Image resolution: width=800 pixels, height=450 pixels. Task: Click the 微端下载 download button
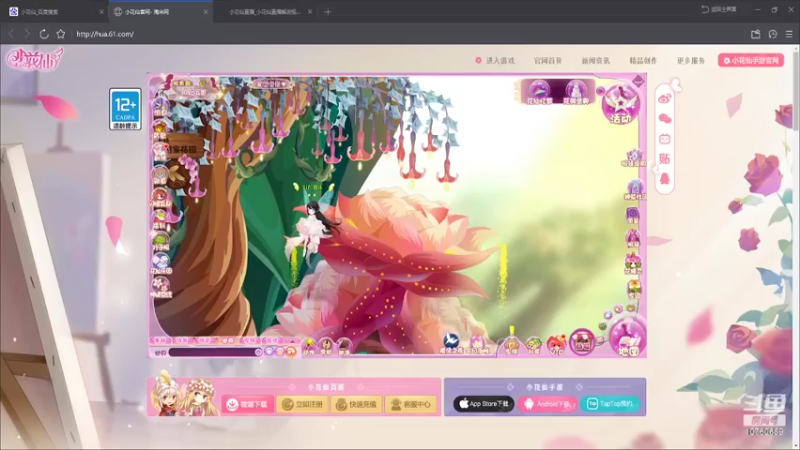(x=248, y=404)
